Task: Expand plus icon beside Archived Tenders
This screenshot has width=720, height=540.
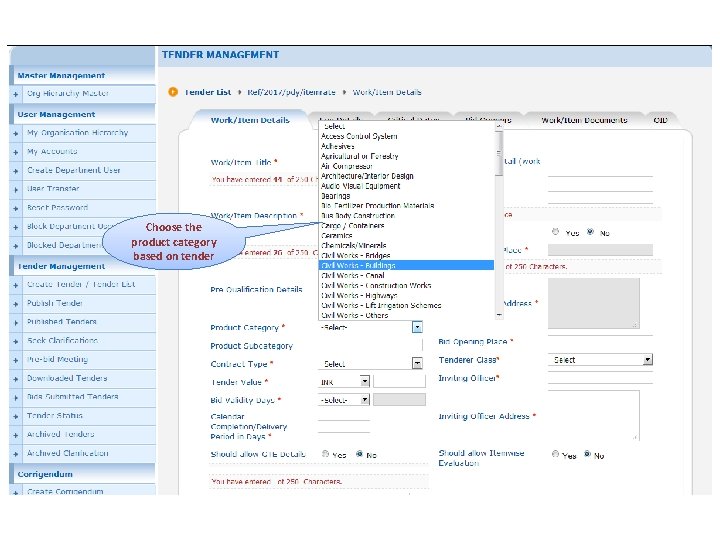Action: click(x=16, y=435)
